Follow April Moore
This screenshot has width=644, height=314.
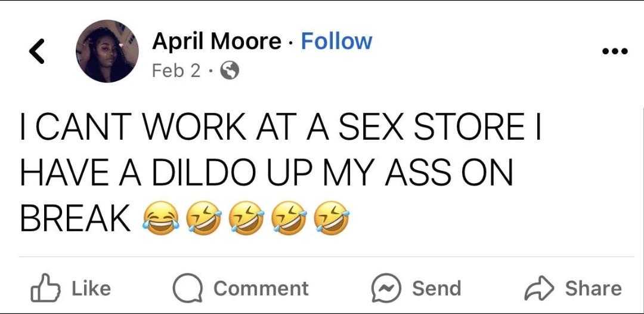[336, 41]
